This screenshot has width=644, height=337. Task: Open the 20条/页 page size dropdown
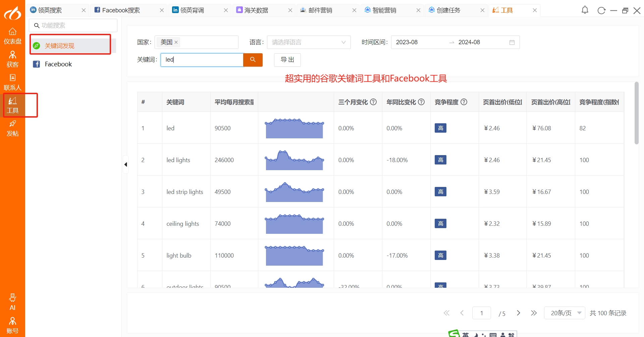pyautogui.click(x=565, y=313)
